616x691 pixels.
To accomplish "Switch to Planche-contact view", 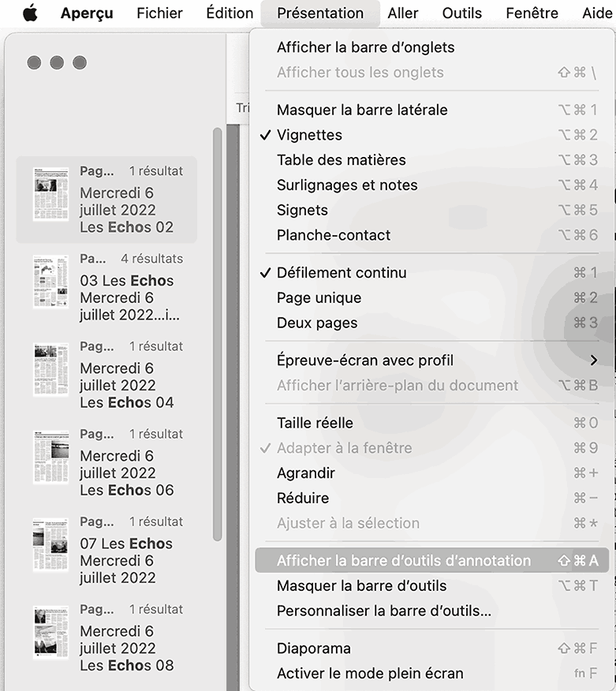I will [431, 235].
